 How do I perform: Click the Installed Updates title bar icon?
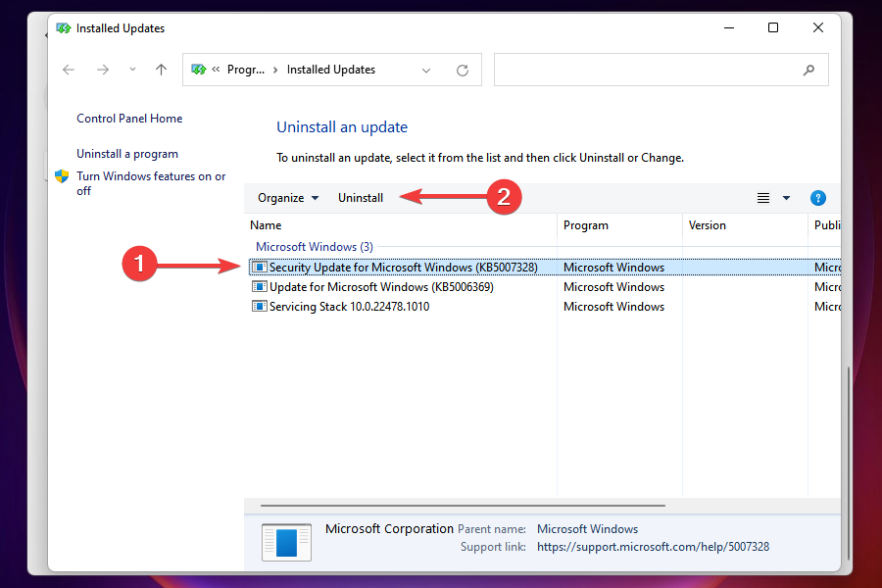(x=64, y=28)
